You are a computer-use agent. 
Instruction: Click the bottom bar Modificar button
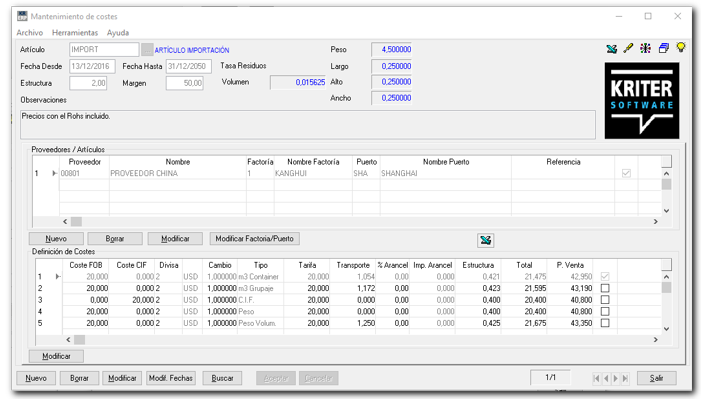pos(122,378)
